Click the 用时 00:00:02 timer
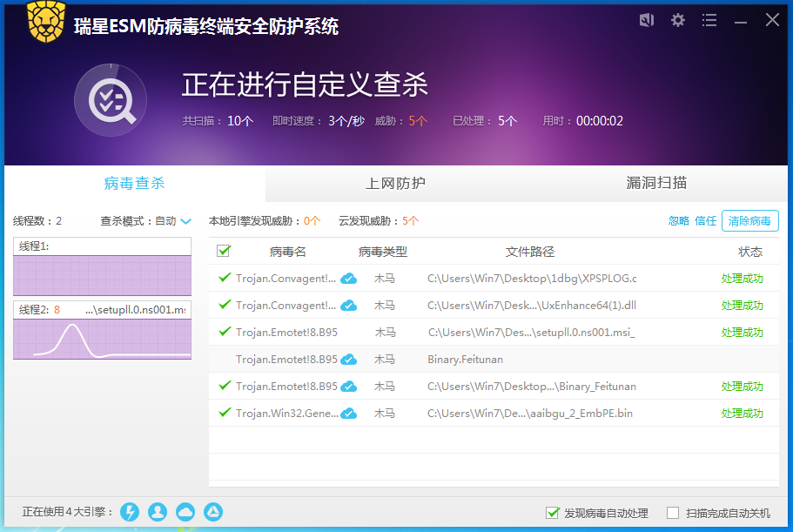 (582, 121)
